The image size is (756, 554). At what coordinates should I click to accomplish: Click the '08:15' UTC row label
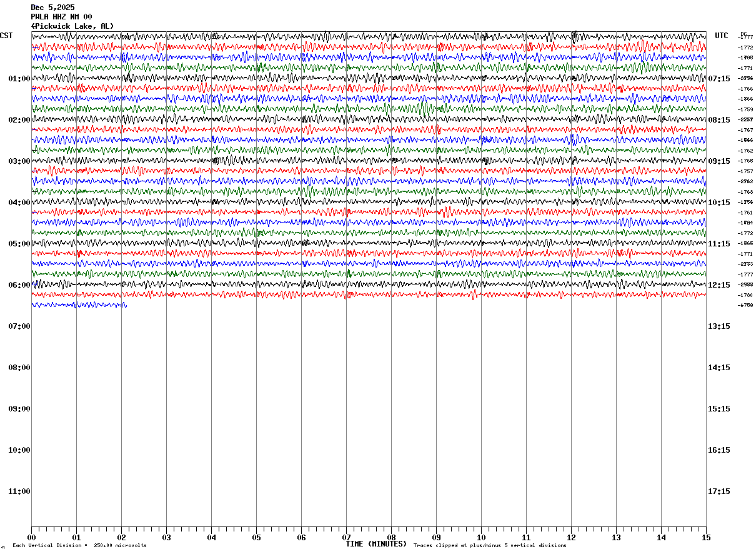[719, 120]
